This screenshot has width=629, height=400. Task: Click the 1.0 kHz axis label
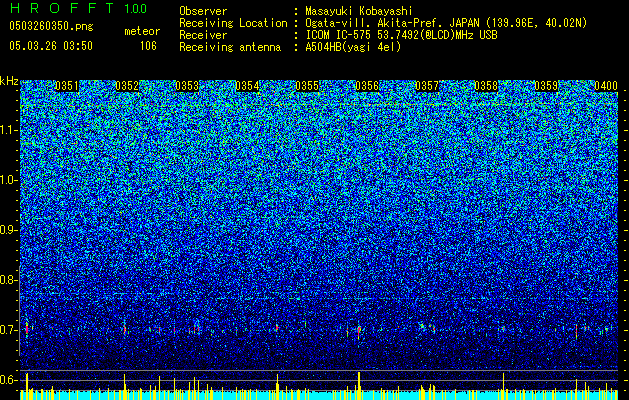coord(8,180)
